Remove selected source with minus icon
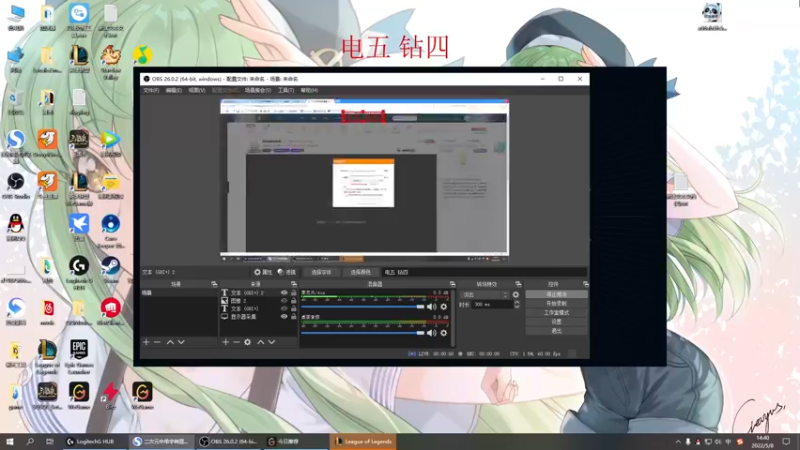 [x=236, y=342]
